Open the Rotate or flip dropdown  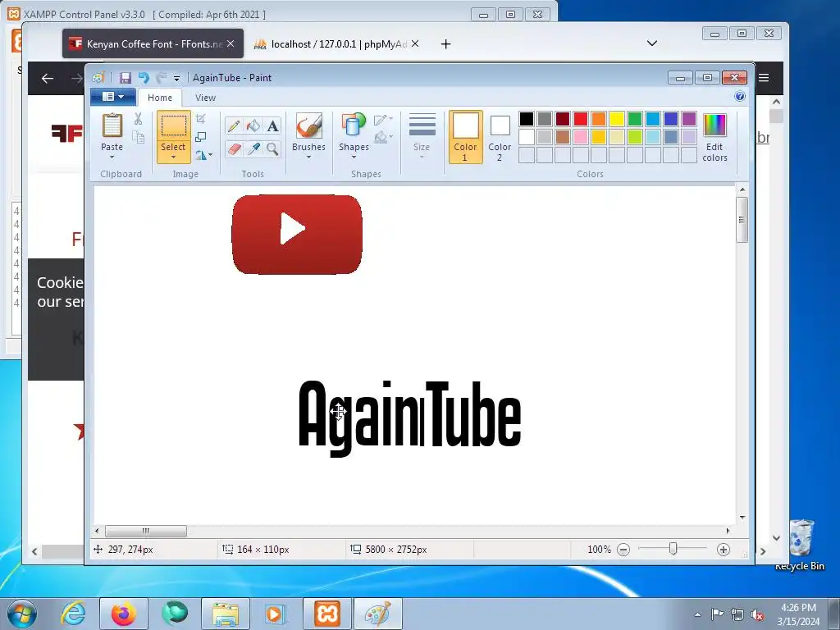[x=203, y=155]
